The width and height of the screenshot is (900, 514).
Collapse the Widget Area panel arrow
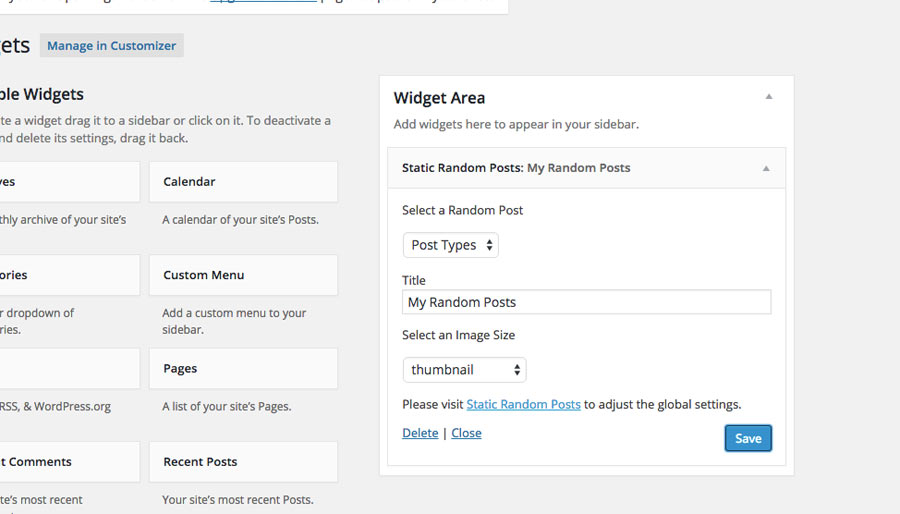(769, 97)
